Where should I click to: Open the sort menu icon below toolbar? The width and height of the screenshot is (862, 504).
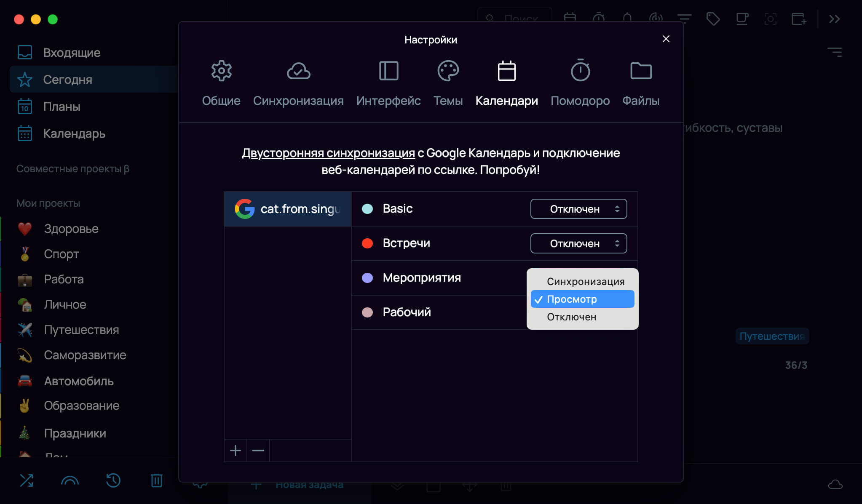(x=835, y=52)
